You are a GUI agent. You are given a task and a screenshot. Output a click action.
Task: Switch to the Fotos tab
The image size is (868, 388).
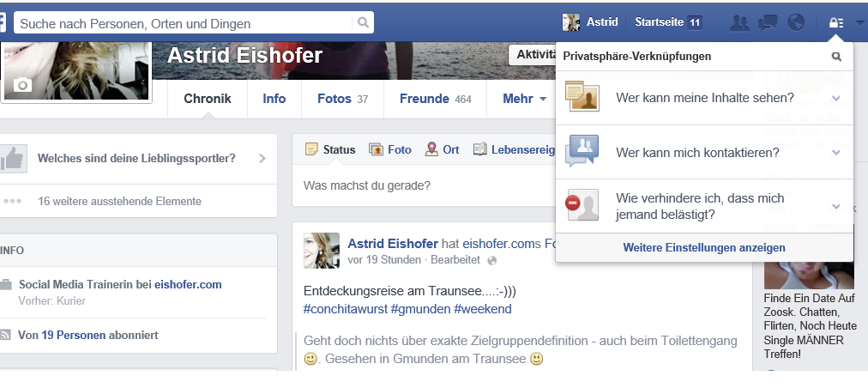pyautogui.click(x=342, y=99)
